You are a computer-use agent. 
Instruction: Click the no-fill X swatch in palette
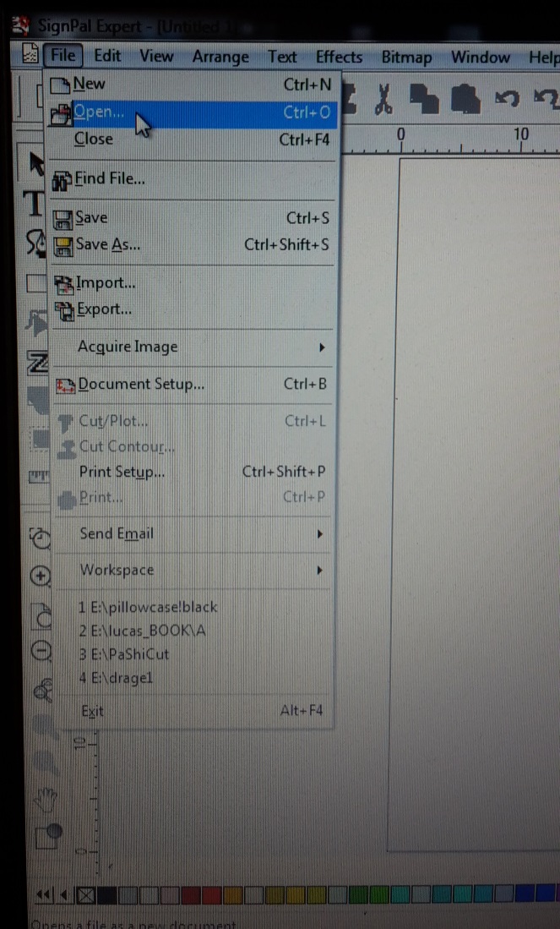point(86,895)
